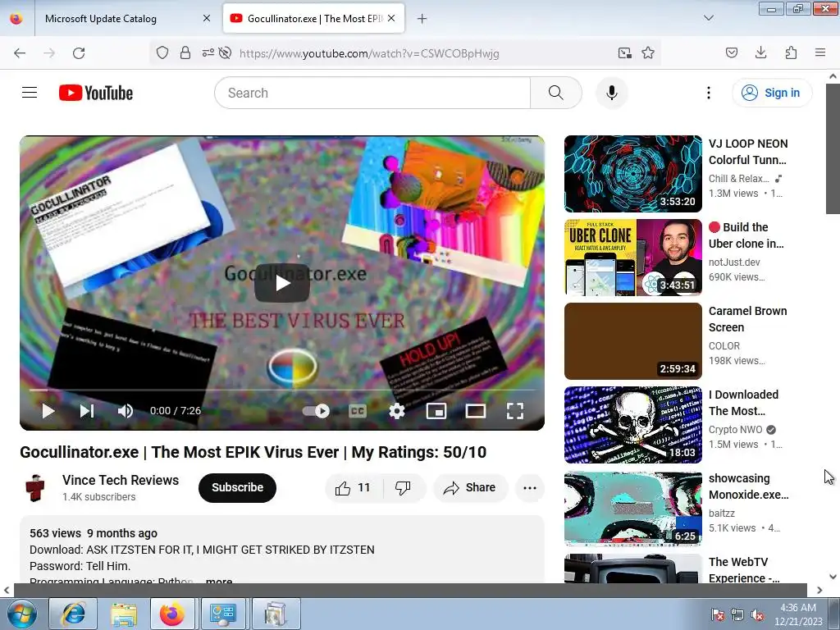The image size is (840, 630).
Task: Go to the YouTube home logo
Action: point(96,93)
